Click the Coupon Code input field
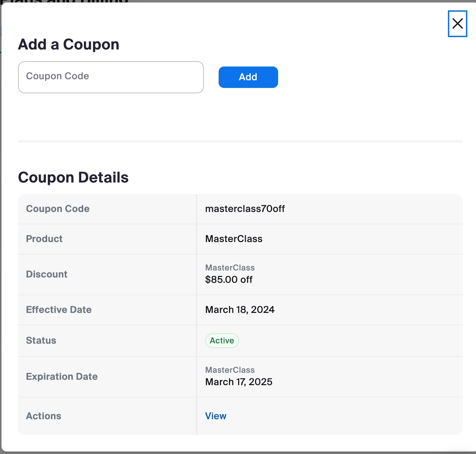The width and height of the screenshot is (476, 454). pos(111,77)
